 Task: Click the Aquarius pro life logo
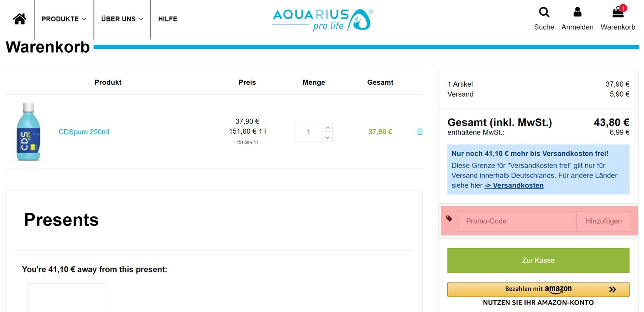pos(322,20)
